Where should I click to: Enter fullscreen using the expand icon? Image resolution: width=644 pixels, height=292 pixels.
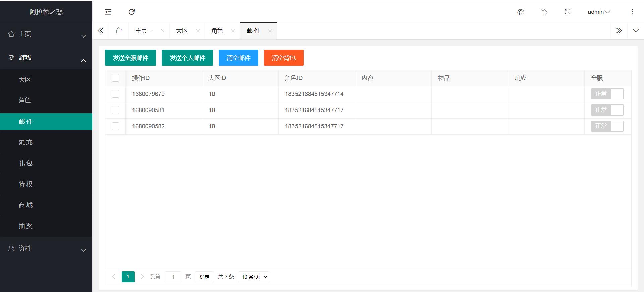(x=568, y=12)
